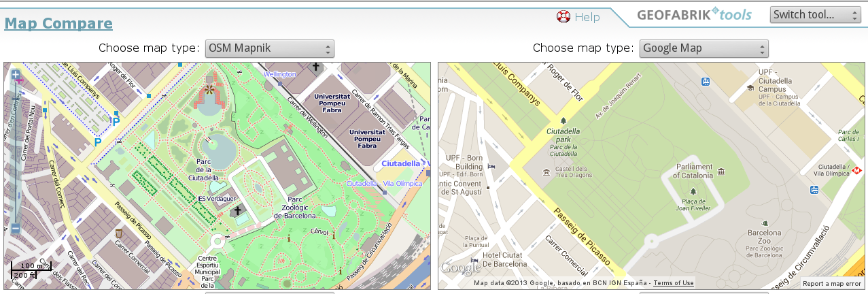
Task: Open the Map Compare title link
Action: click(58, 24)
